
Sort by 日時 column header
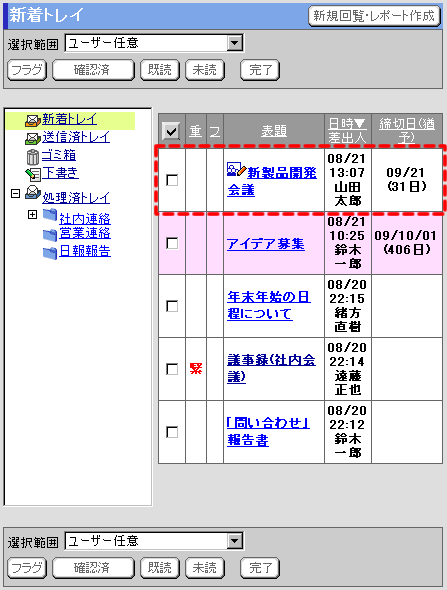click(x=347, y=123)
